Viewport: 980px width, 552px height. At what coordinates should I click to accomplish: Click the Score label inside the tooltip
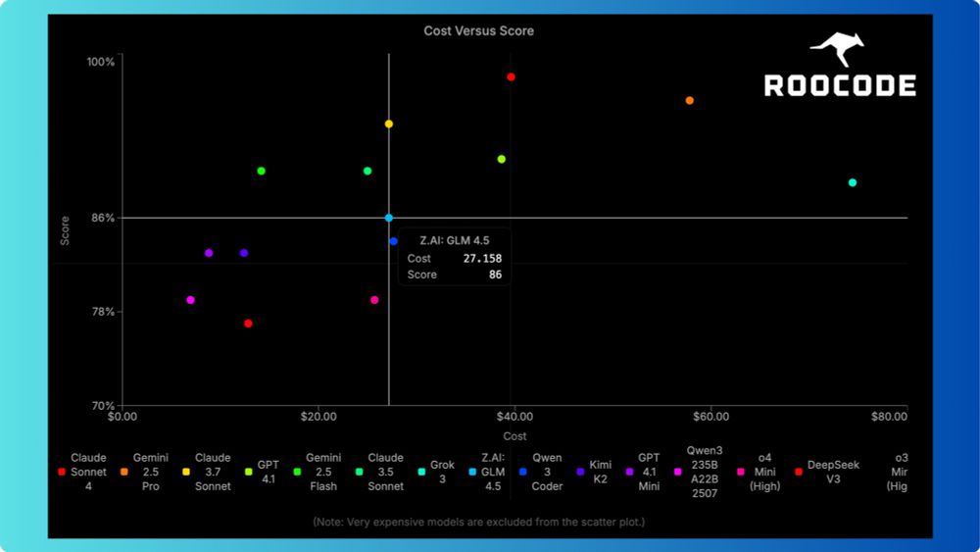point(421,275)
